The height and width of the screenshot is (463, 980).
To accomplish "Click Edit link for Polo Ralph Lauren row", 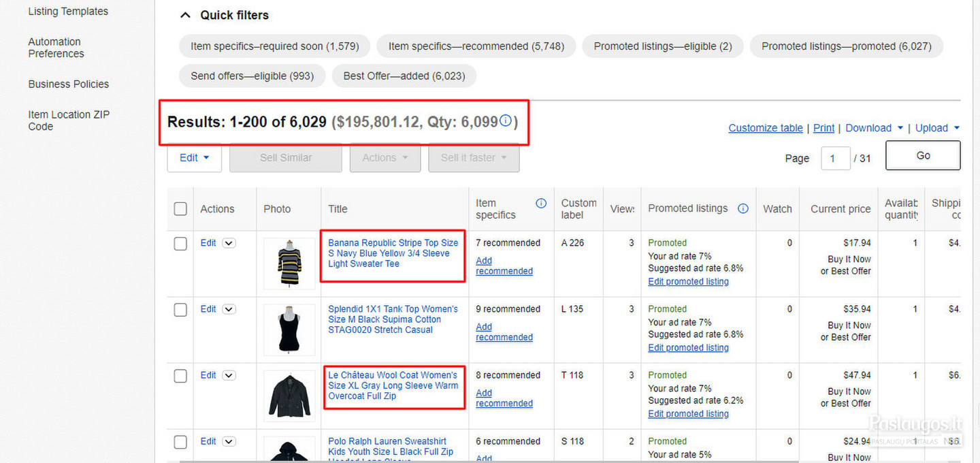I will click(x=208, y=441).
